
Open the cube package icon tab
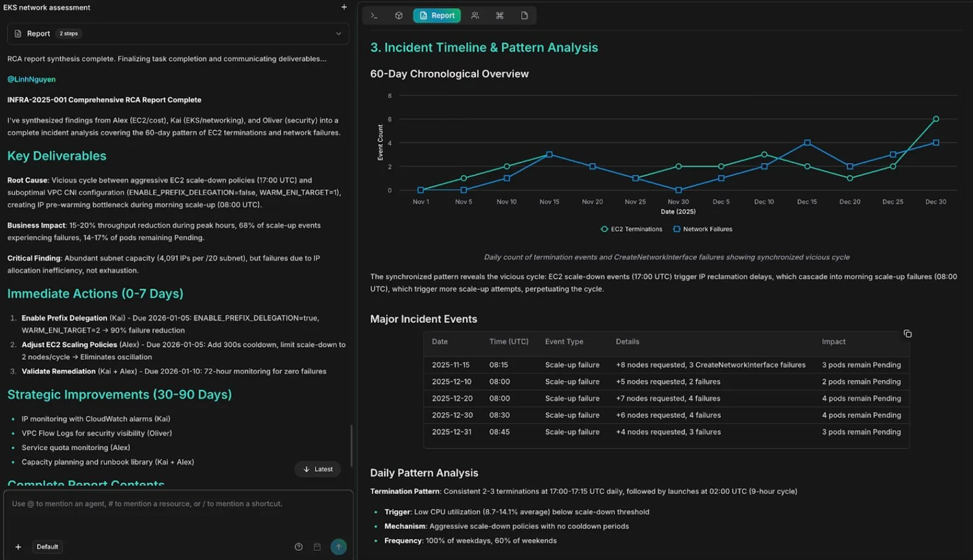click(399, 16)
